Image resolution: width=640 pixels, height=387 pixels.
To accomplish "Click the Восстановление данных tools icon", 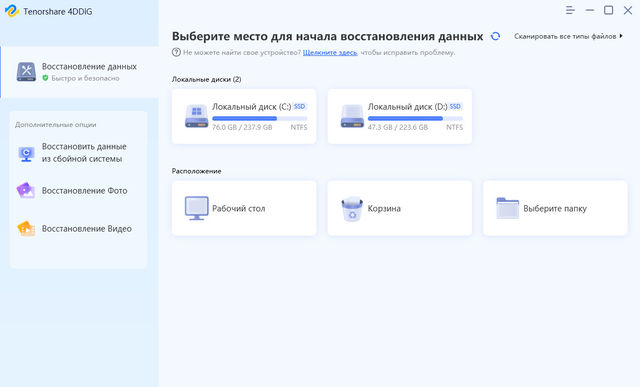I will pos(26,71).
